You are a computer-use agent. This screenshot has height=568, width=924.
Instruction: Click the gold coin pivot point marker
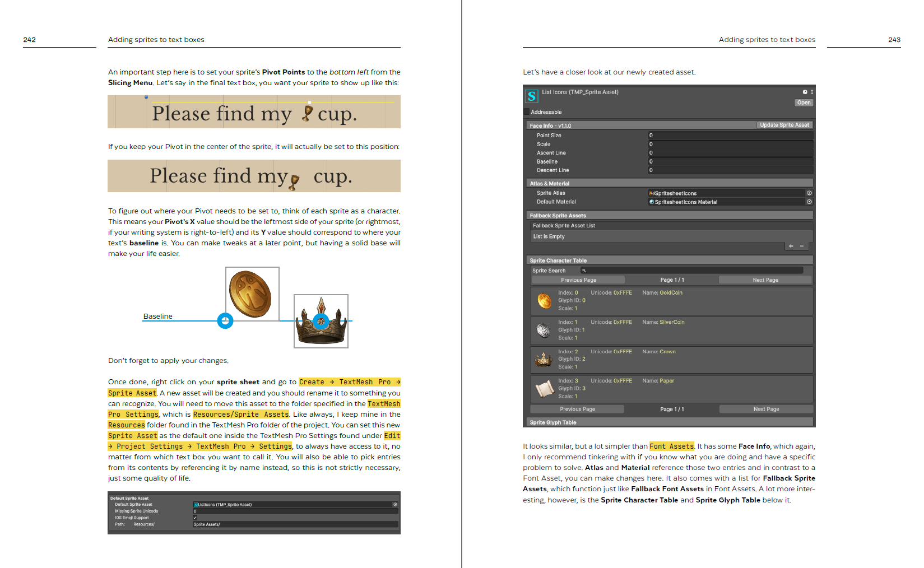pyautogui.click(x=225, y=321)
